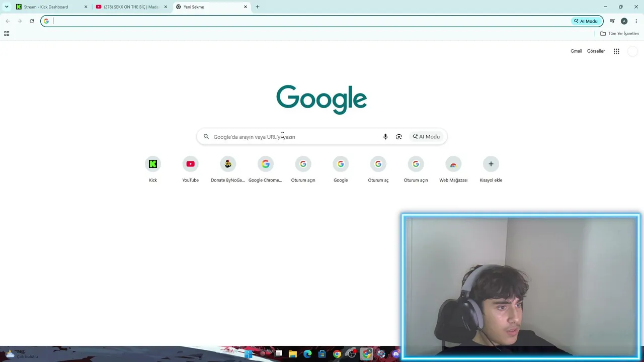644x362 pixels.
Task: Open the Donate ByNoGa... shortcut
Action: pyautogui.click(x=228, y=169)
